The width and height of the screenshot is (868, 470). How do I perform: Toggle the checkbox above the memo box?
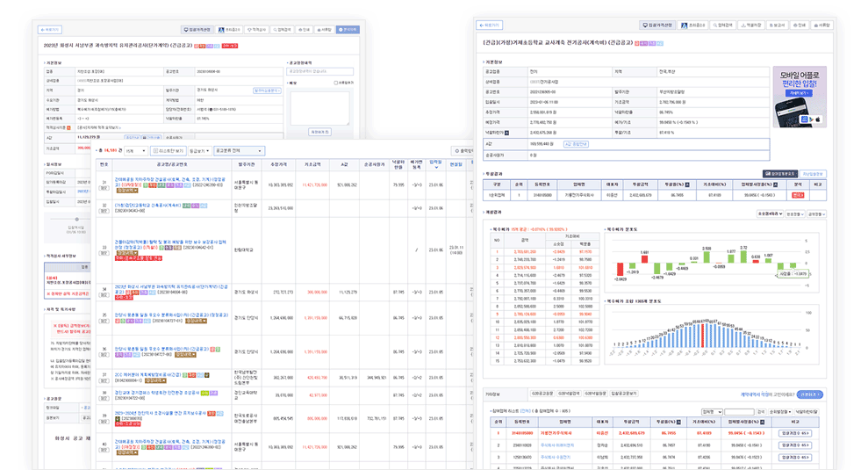tap(335, 83)
